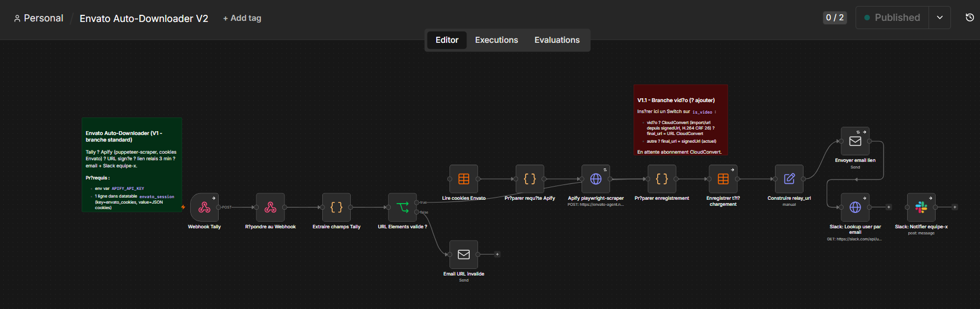
Task: Click the Webhook Tally node label
Action: (x=204, y=227)
